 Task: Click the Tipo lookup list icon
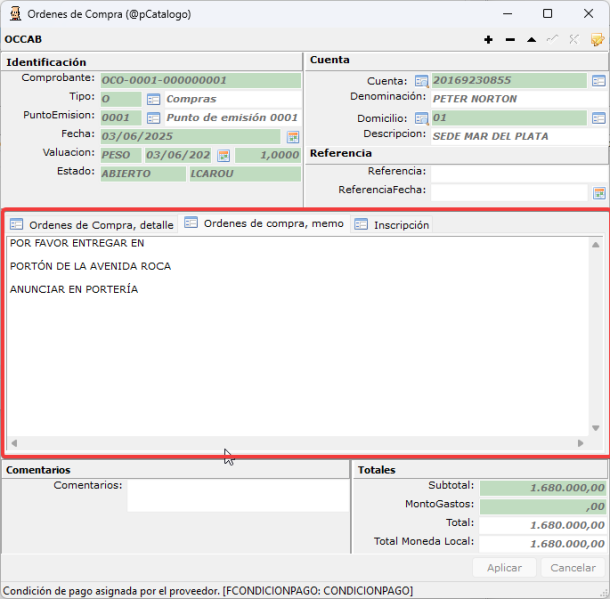coord(153,99)
